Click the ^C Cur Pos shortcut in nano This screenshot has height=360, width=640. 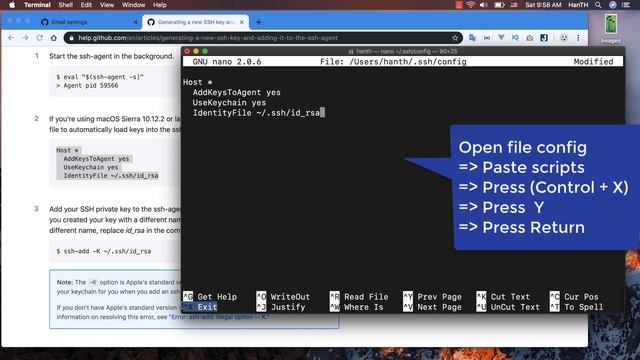point(574,297)
